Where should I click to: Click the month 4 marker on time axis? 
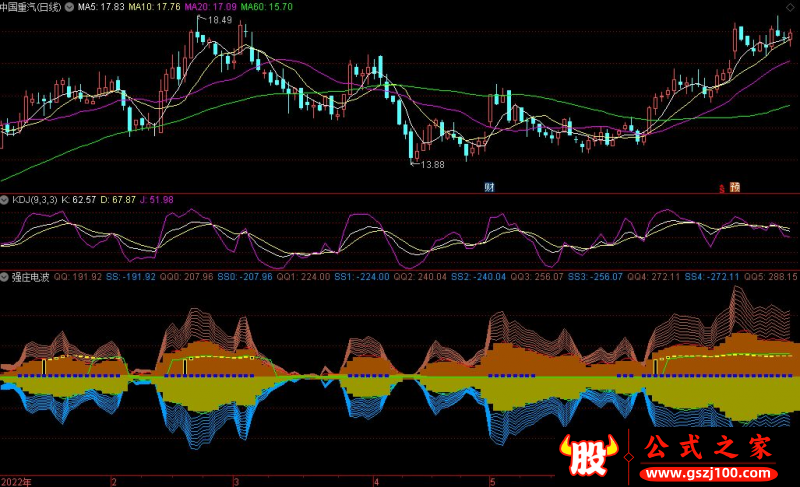pyautogui.click(x=377, y=482)
